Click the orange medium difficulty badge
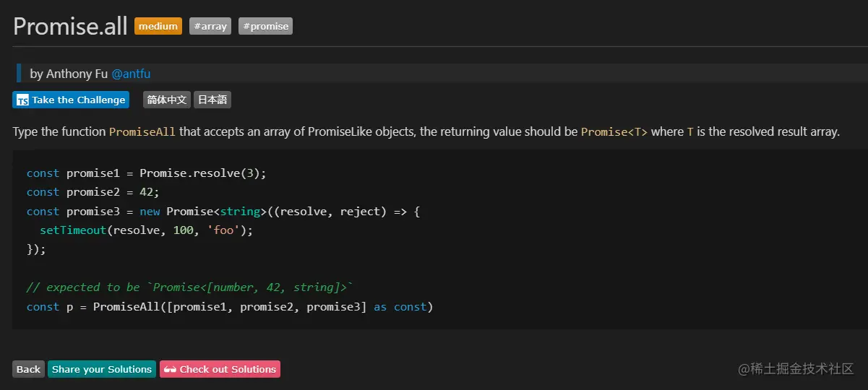Screen dimensions: 868x390 [x=158, y=26]
